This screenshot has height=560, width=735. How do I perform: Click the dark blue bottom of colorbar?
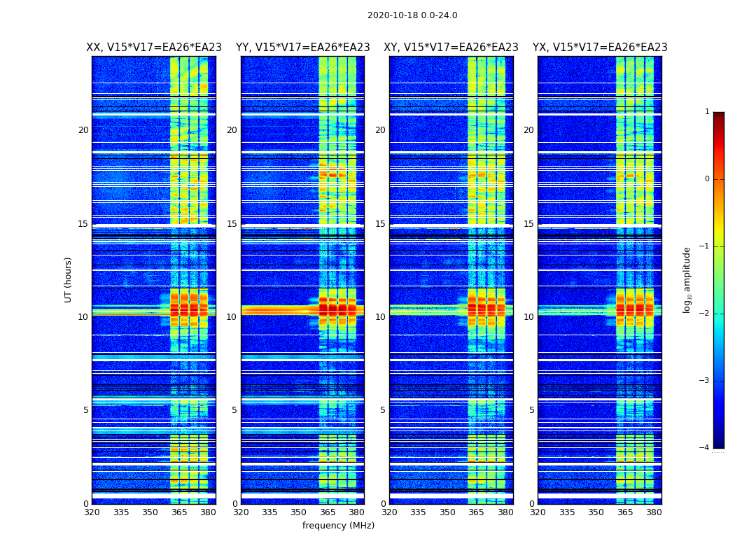(x=719, y=444)
